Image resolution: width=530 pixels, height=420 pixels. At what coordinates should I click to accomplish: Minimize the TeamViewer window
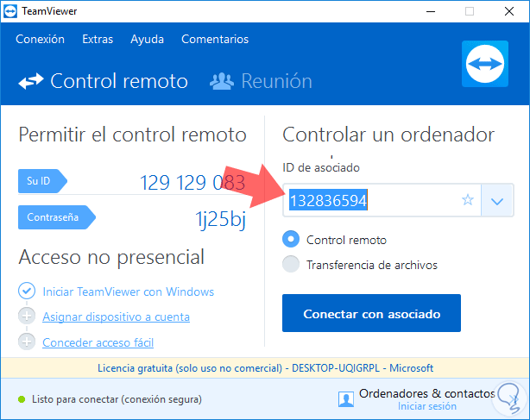[431, 11]
